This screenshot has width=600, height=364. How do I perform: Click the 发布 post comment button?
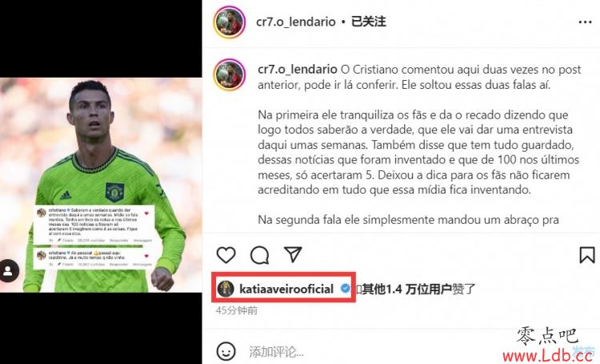[x=582, y=351]
